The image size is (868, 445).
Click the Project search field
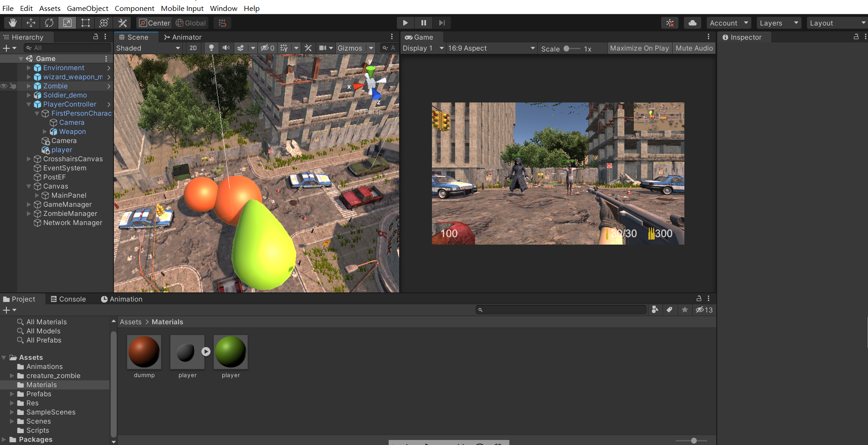(561, 310)
